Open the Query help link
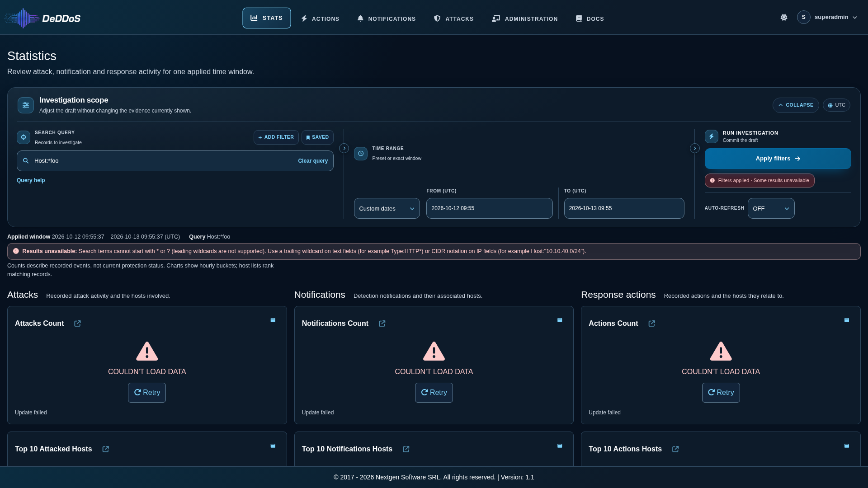 pos(31,180)
